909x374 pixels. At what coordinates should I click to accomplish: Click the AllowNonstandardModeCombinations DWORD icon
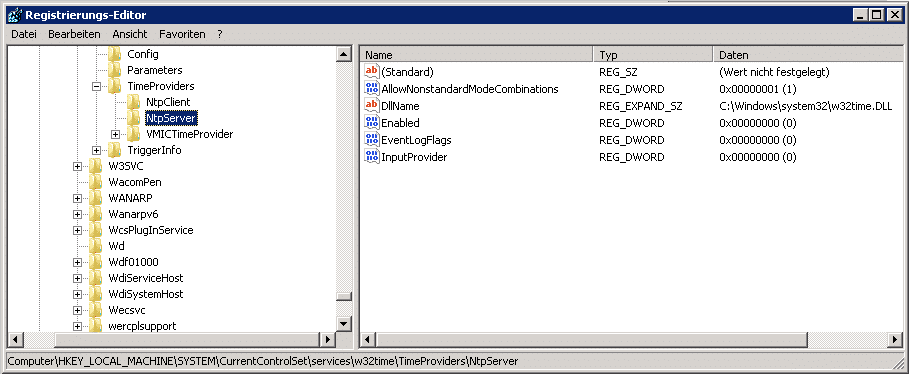click(371, 89)
